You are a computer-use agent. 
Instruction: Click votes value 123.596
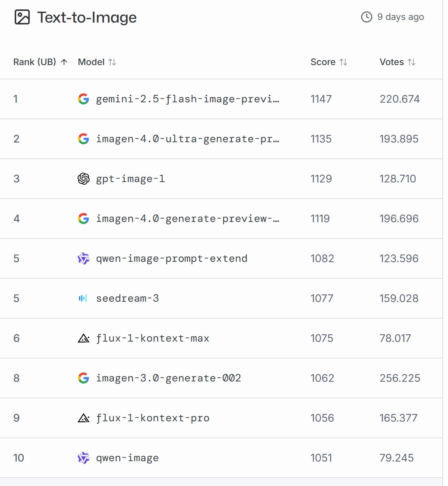click(399, 258)
